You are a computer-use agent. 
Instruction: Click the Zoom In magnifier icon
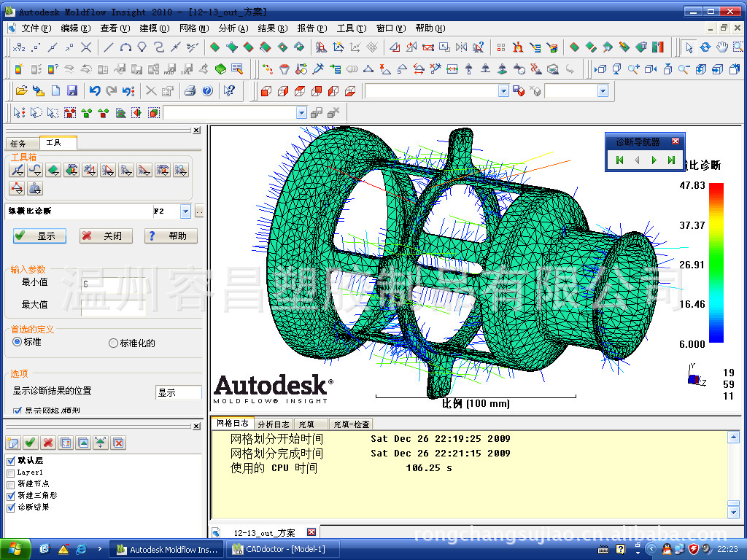tap(634, 69)
